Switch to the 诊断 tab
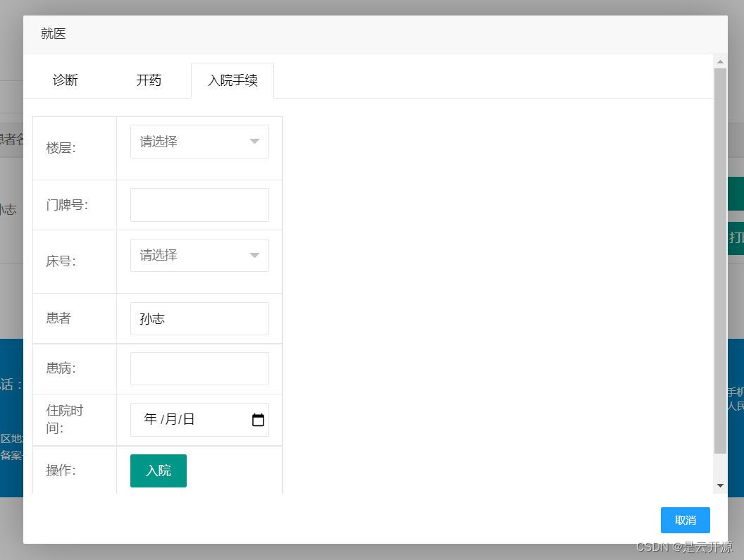744x560 pixels. (x=66, y=80)
